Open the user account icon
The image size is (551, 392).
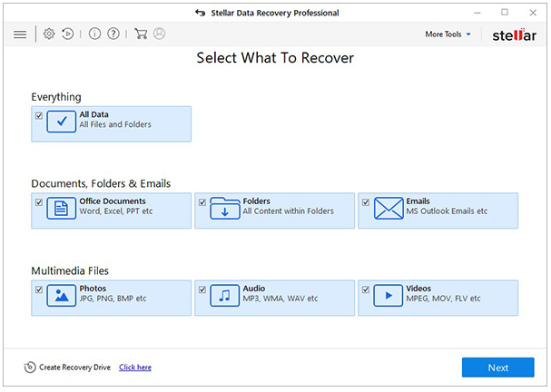[x=159, y=34]
